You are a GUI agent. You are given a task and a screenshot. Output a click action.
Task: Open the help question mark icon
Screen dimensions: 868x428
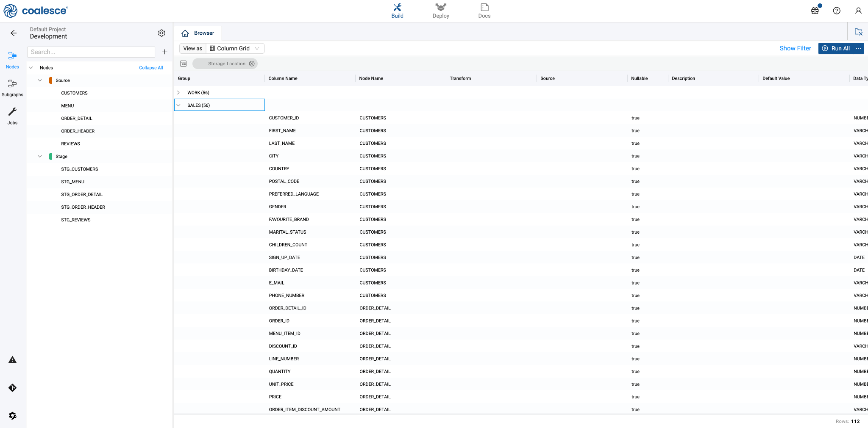pyautogui.click(x=837, y=11)
